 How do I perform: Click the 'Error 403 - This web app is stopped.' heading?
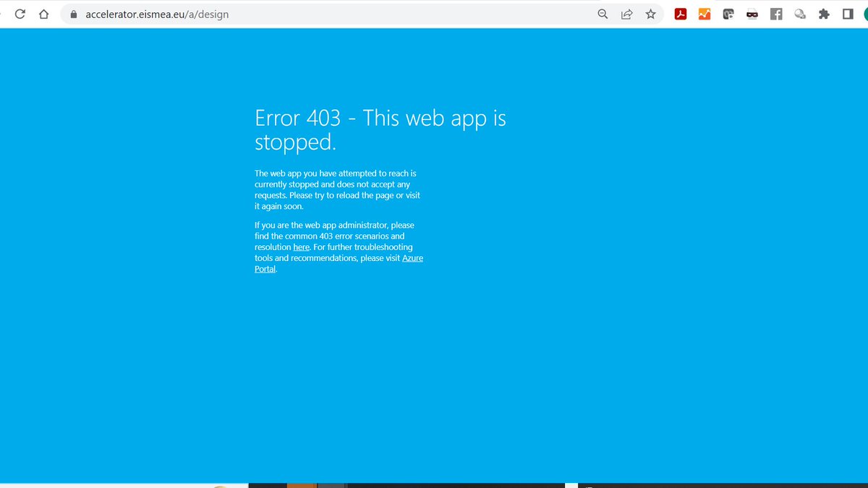click(380, 129)
